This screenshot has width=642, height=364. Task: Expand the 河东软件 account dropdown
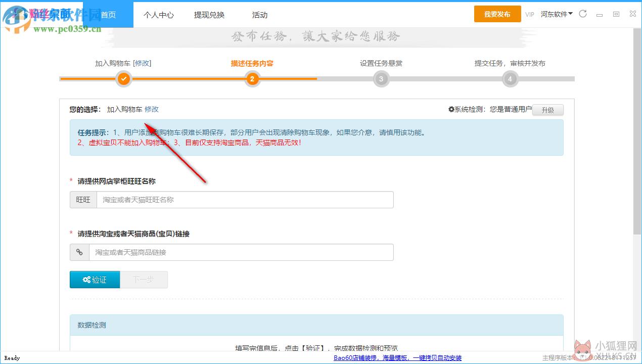tap(557, 14)
